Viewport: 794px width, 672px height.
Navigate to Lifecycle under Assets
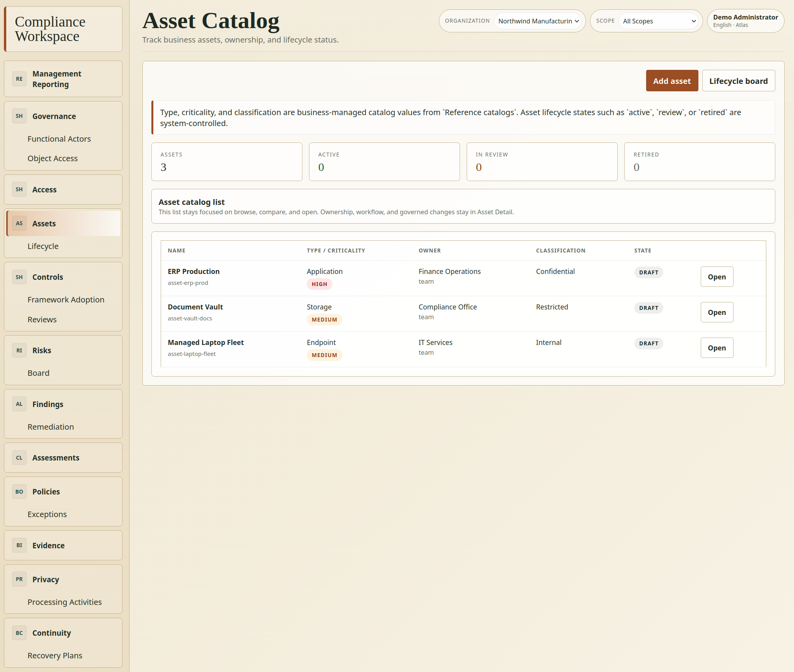click(43, 246)
